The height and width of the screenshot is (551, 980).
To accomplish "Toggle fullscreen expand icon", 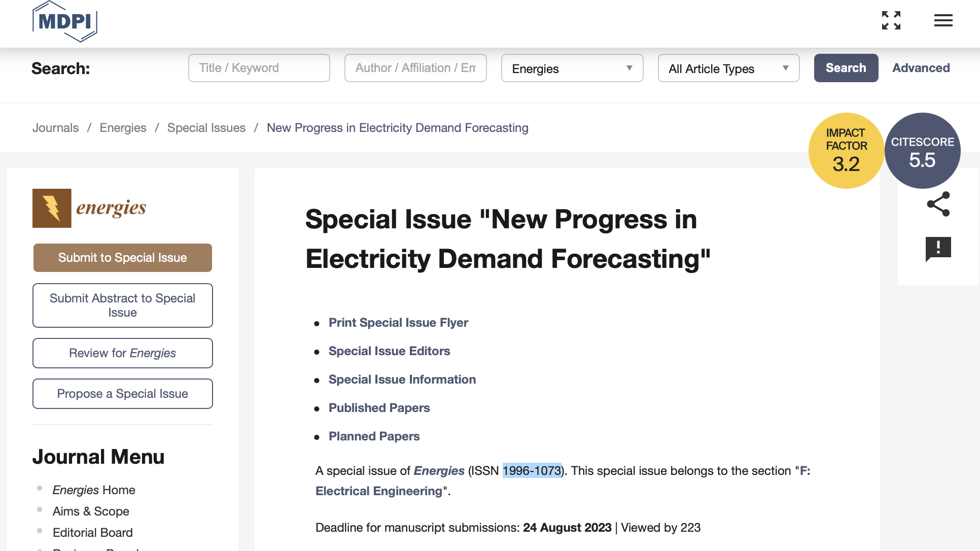I will point(891,20).
